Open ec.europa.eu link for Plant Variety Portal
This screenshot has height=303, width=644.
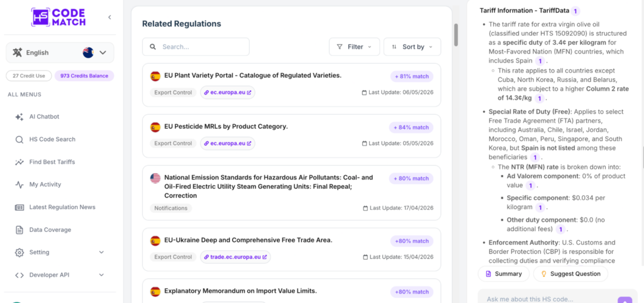(228, 93)
